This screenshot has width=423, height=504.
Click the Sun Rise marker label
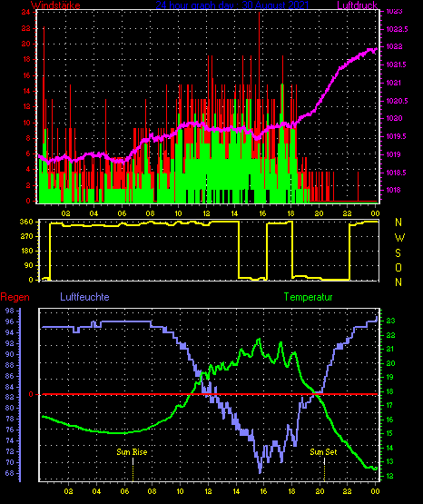pos(132,452)
